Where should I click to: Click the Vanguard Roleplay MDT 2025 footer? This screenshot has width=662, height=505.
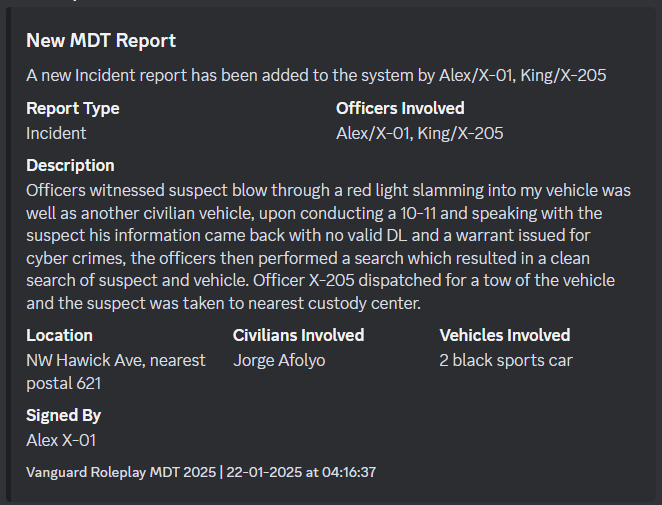[121, 472]
